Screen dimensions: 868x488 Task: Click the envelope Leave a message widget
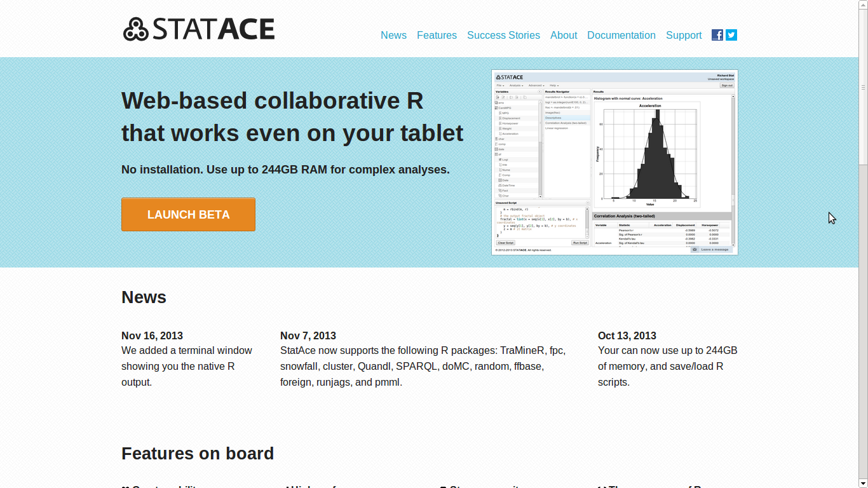click(711, 250)
